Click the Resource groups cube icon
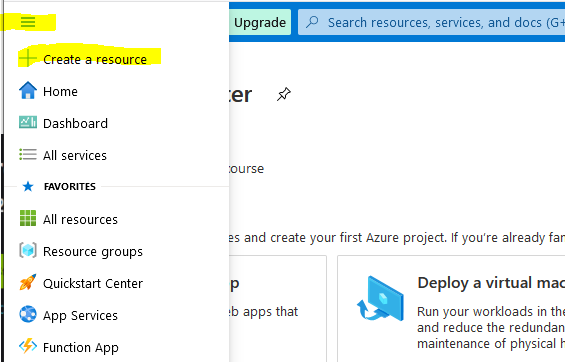 coord(28,250)
